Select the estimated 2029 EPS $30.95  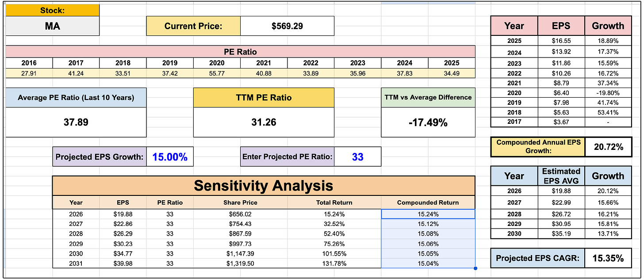[561, 224]
